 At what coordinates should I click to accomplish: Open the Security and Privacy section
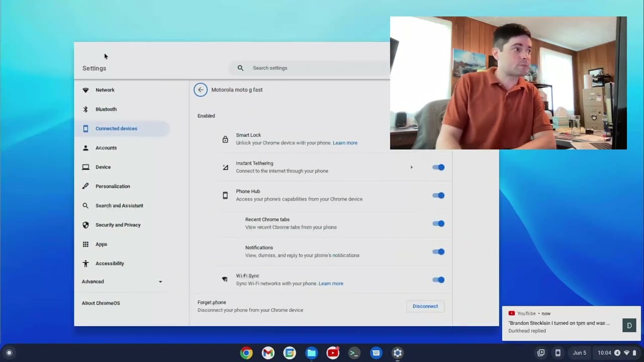[x=122, y=225]
